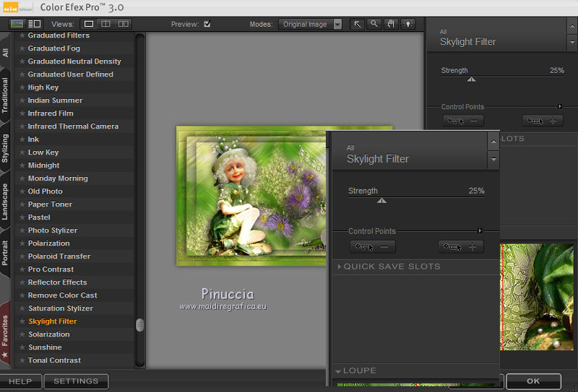Star the High Key filter as favorite
Screen dimensions: 578x392
(x=22, y=87)
